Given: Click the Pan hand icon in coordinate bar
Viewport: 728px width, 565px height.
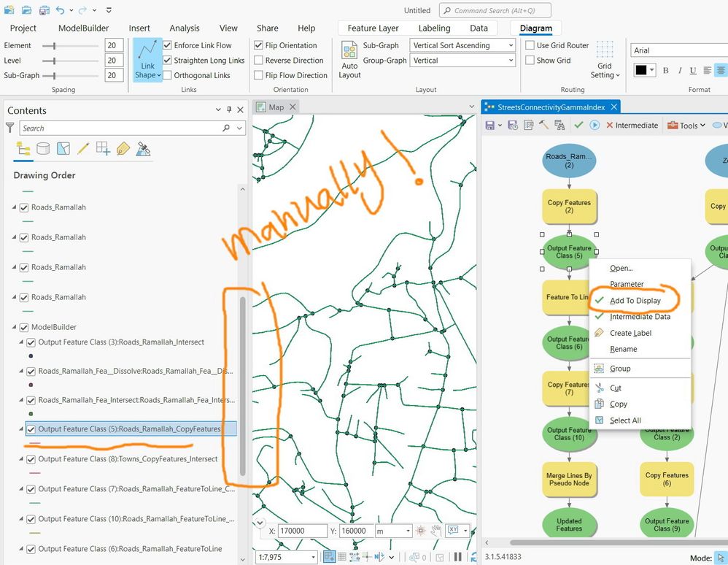Looking at the screenshot, I should [435, 531].
